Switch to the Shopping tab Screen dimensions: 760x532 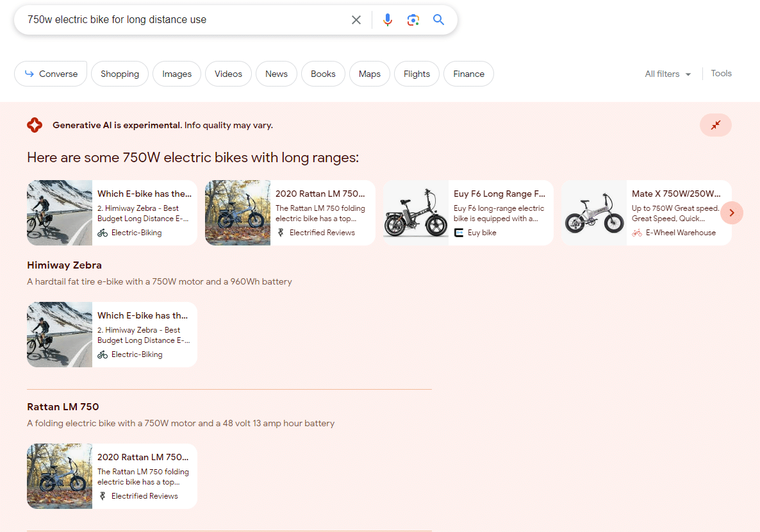pos(120,74)
